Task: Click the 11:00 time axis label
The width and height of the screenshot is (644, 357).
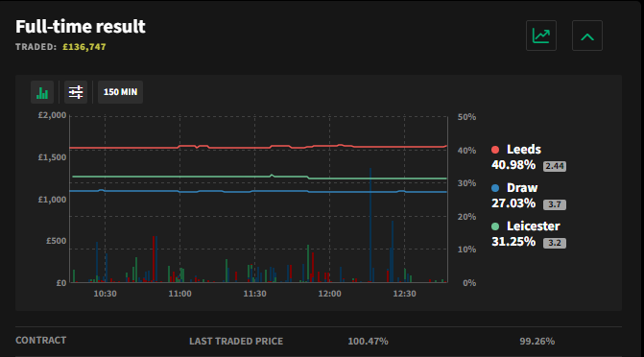Action: [x=179, y=294]
